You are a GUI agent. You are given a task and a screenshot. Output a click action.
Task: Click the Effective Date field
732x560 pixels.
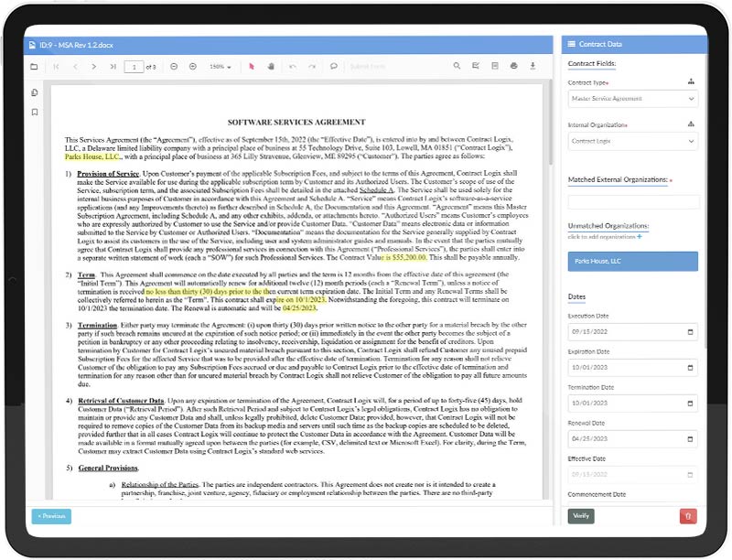[x=632, y=475]
